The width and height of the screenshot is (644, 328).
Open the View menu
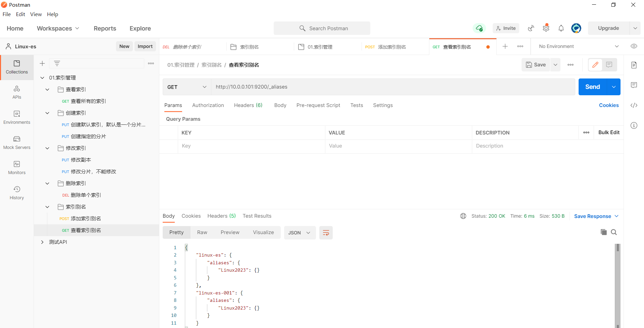(36, 14)
